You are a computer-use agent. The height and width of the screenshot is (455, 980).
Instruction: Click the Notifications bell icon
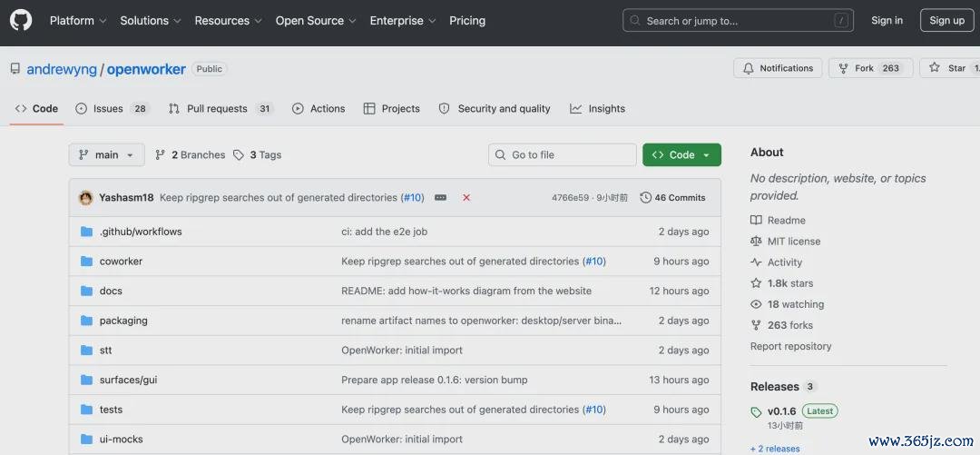748,68
